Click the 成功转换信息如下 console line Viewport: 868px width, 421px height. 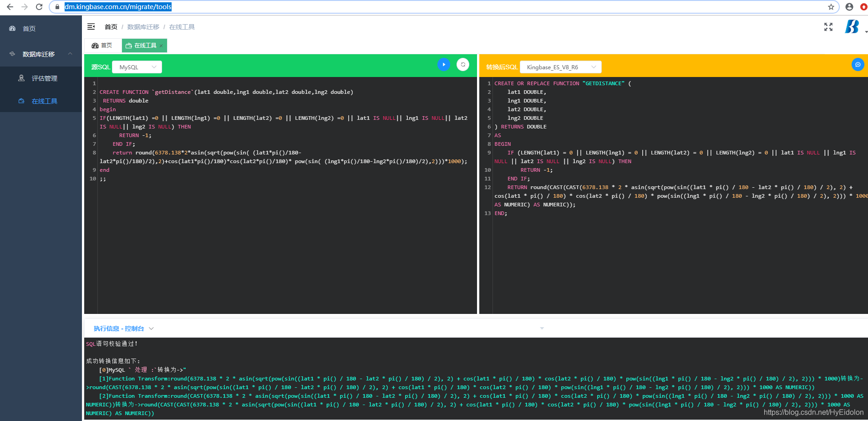click(x=113, y=361)
